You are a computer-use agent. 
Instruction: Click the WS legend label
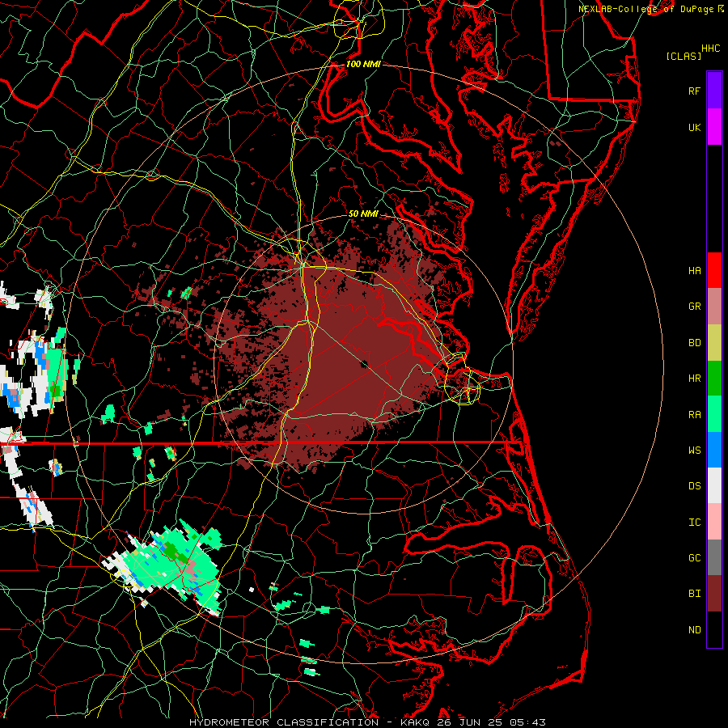tap(694, 451)
